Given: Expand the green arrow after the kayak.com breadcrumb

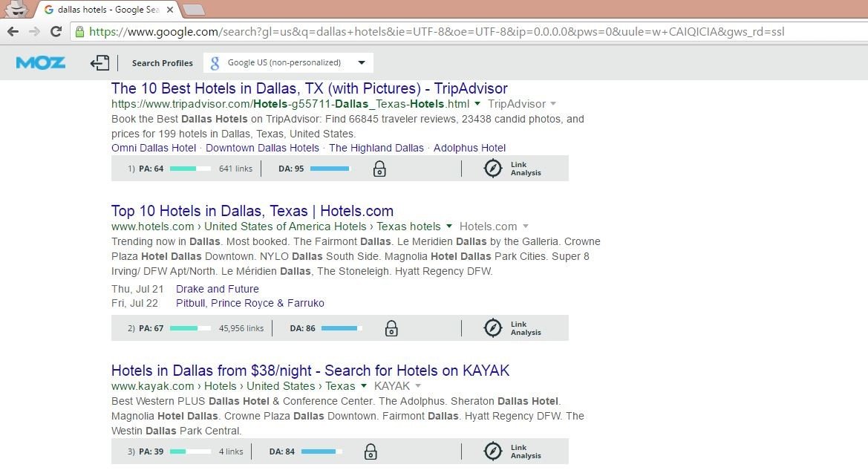Looking at the screenshot, I should (x=364, y=385).
